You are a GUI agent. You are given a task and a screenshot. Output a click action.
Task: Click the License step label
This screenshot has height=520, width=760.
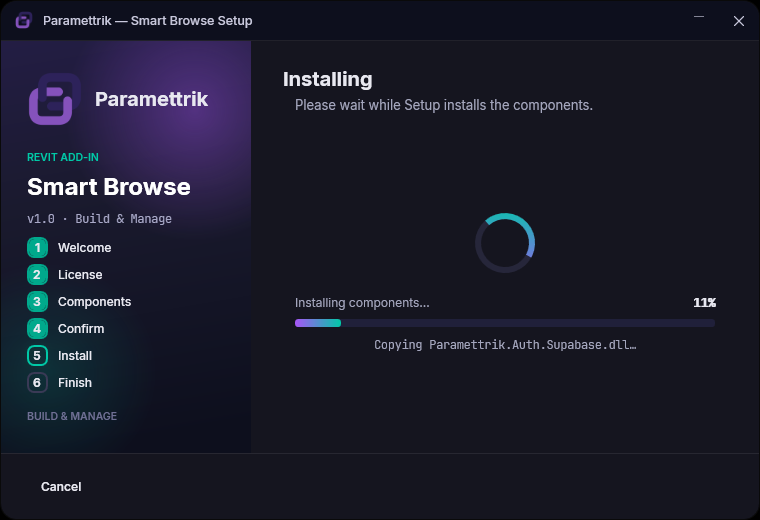80,275
